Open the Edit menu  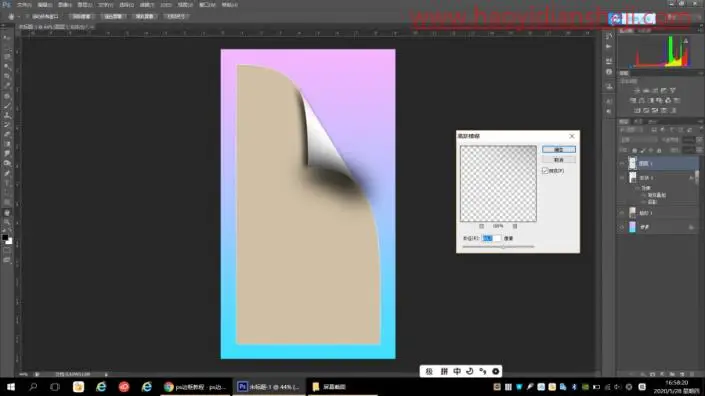tap(45, 5)
